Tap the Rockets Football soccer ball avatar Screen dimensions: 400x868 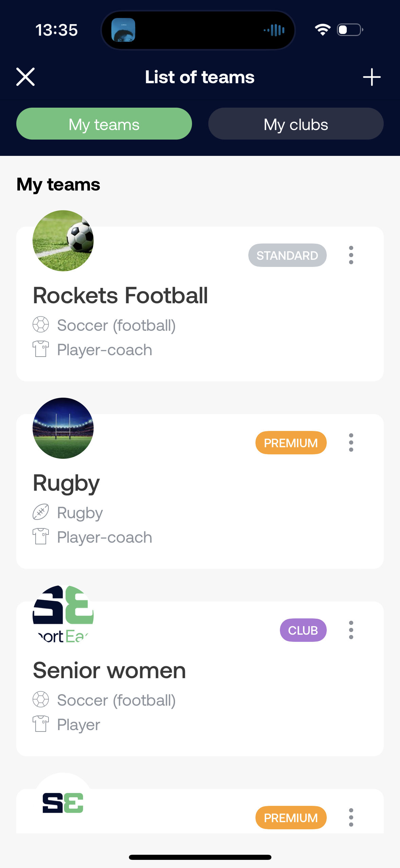tap(63, 241)
